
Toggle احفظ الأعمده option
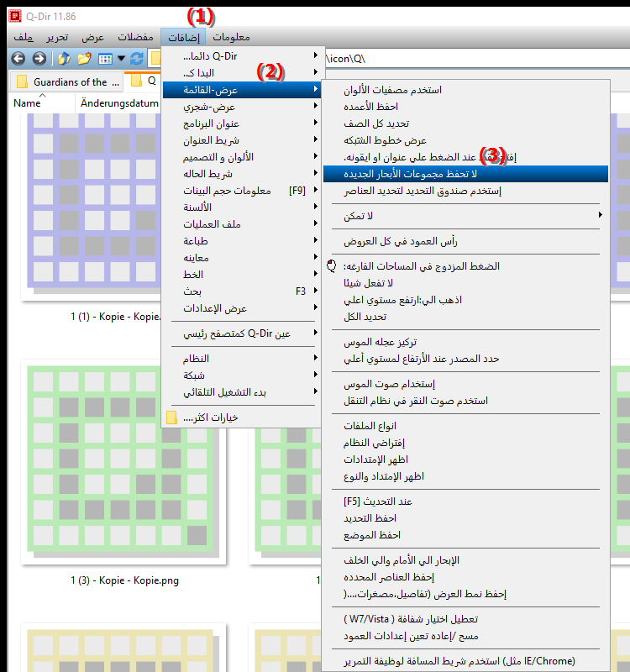coord(465,107)
